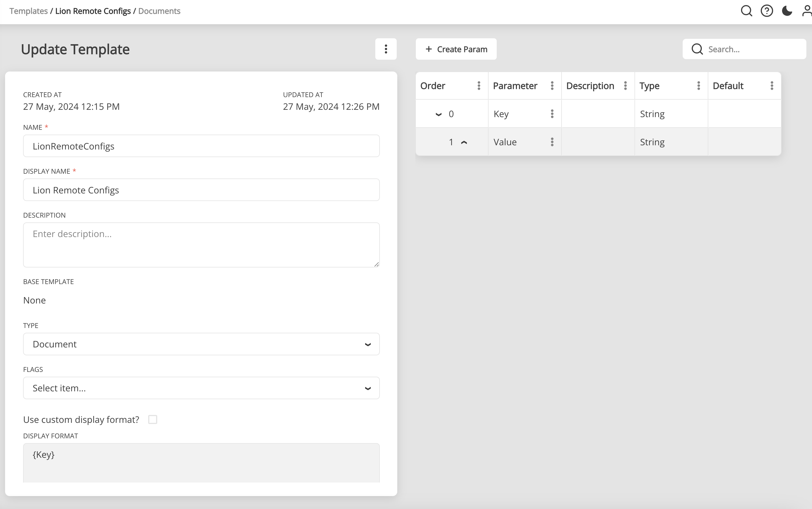Viewport: 812px width, 509px height.
Task: Click order number 1 in Value row
Action: 451,142
